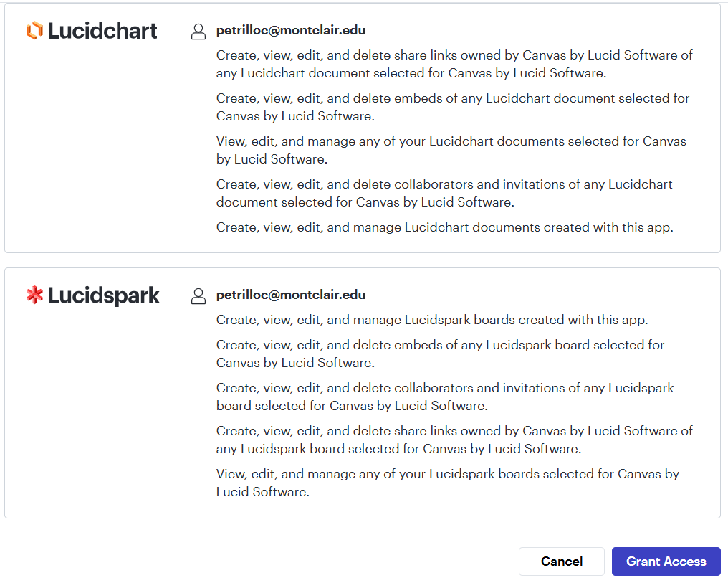Click the 'manage any of your Lucidspark boards' text
728x578 pixels.
(x=448, y=483)
